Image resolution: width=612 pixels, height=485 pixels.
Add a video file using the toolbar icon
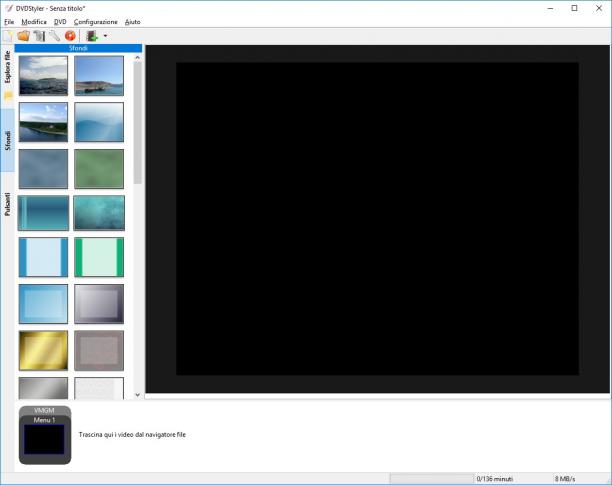click(x=92, y=36)
